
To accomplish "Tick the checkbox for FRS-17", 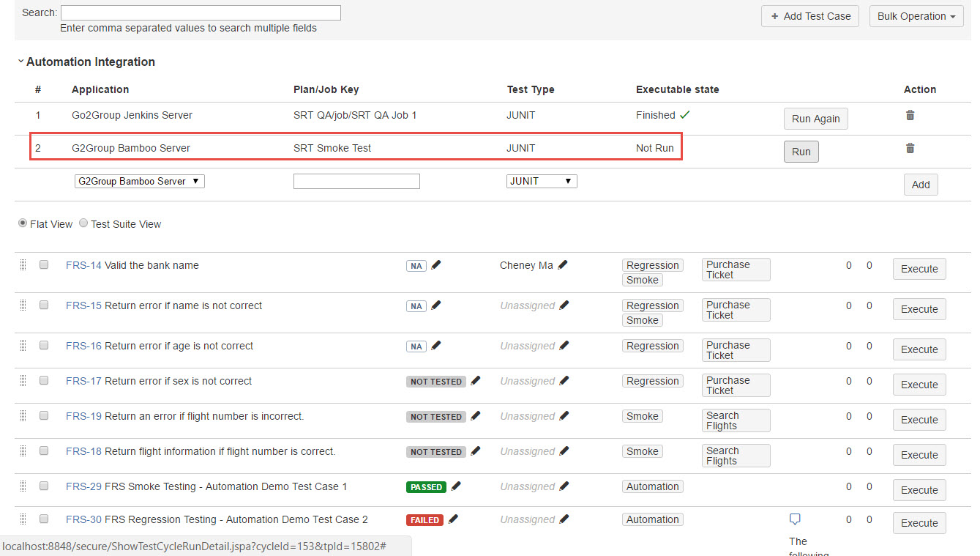I will coord(44,380).
